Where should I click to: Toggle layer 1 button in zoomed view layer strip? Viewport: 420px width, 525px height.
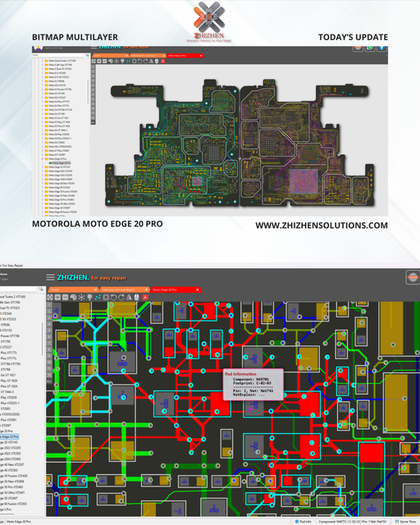(49, 304)
